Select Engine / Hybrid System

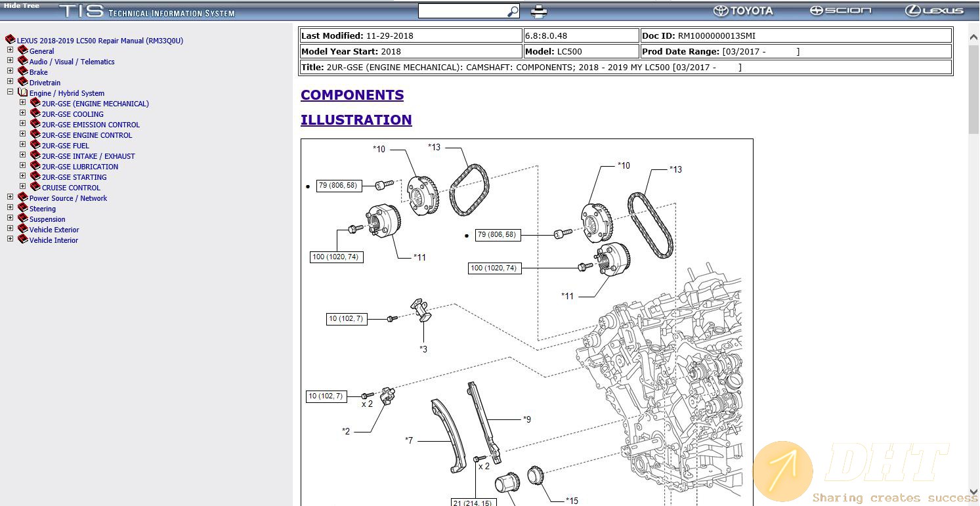click(x=66, y=93)
